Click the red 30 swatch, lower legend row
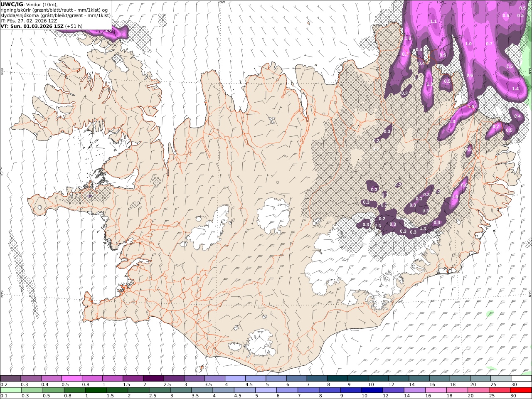532x399 pixels. (520, 390)
